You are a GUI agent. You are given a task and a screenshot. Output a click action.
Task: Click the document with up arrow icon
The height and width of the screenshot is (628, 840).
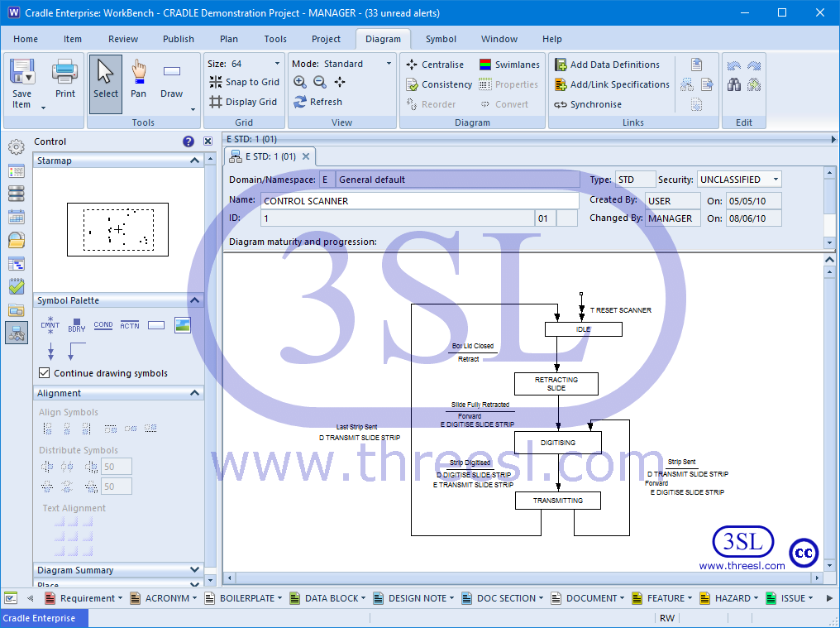click(696, 65)
